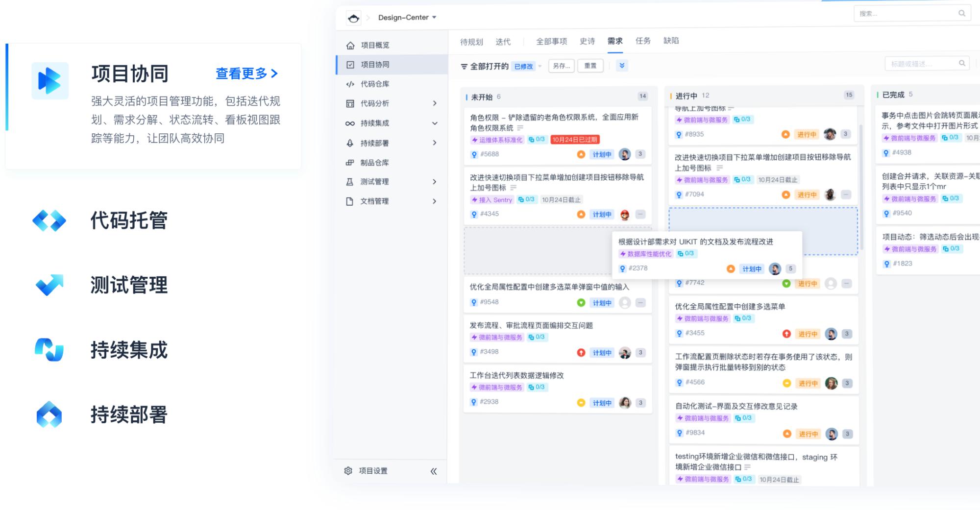Click the filter icon beside 全部打开的
Viewport: 980px width, 510px height.
464,67
